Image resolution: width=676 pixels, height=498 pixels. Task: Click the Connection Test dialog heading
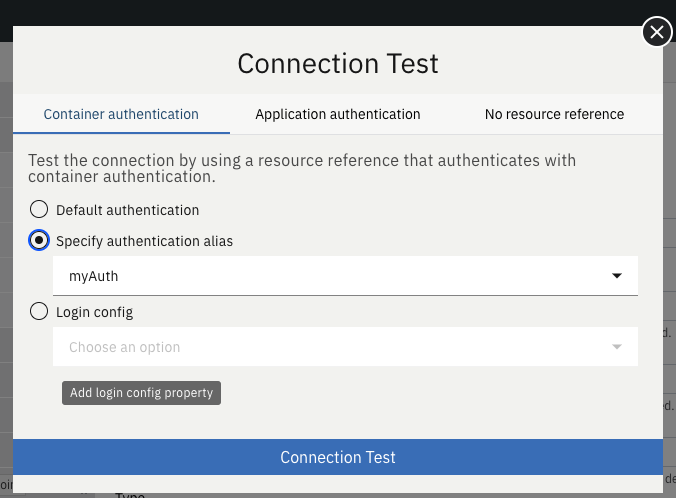pos(337,64)
